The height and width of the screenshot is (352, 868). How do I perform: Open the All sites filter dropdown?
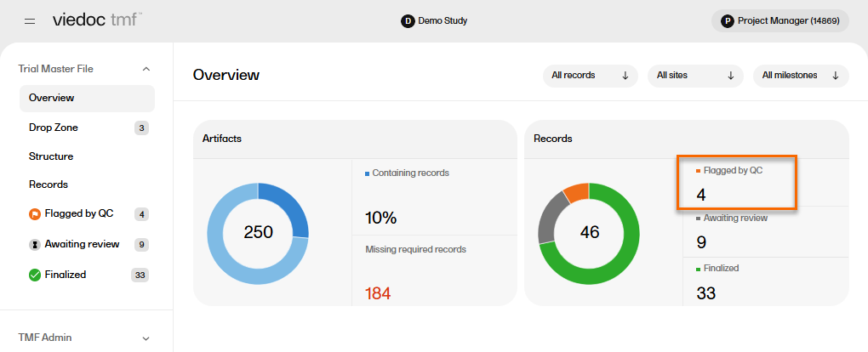[x=695, y=76]
